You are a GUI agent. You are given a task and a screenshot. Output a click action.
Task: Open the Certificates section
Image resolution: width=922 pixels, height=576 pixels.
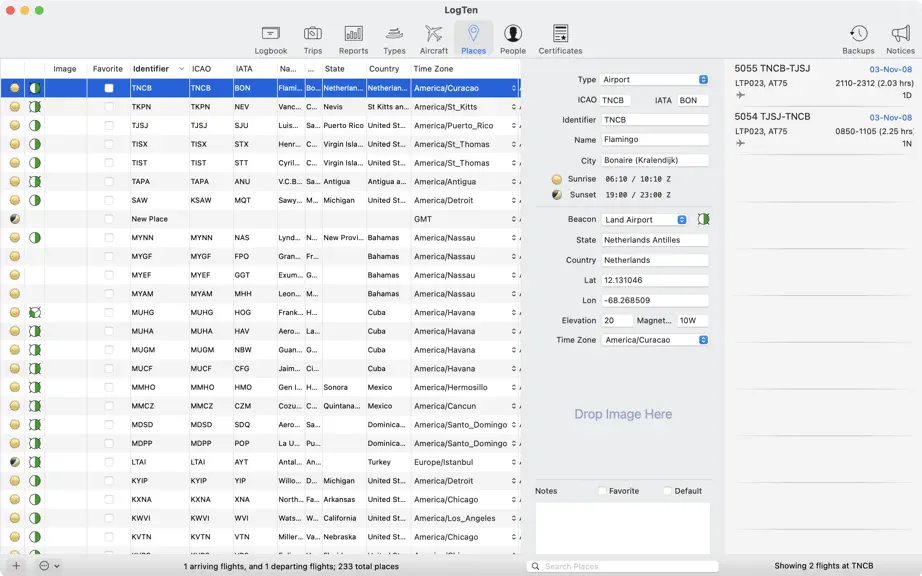(x=560, y=40)
